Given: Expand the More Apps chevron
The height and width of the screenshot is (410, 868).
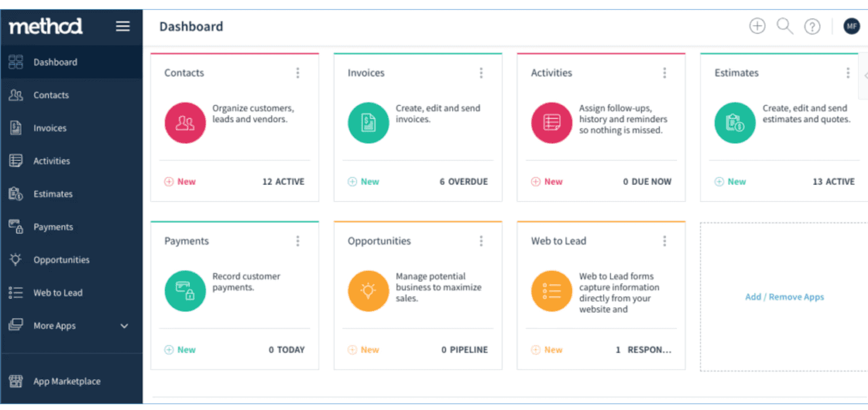Looking at the screenshot, I should coord(124,326).
